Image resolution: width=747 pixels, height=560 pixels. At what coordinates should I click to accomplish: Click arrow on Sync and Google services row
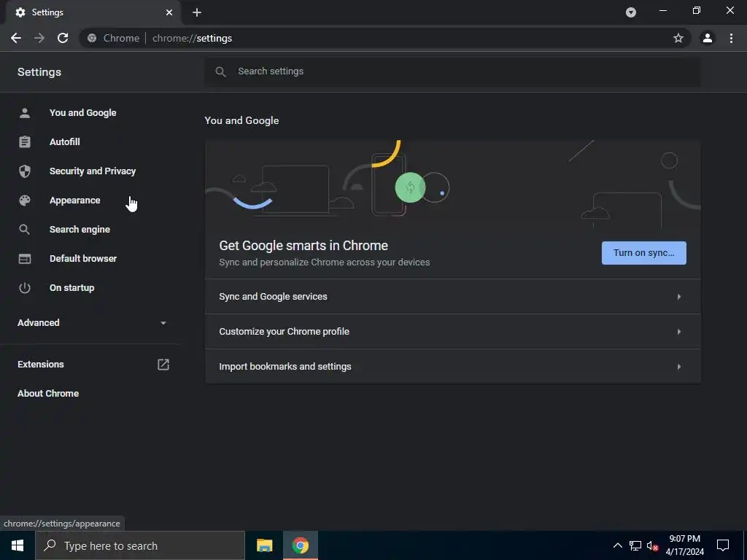coord(679,297)
